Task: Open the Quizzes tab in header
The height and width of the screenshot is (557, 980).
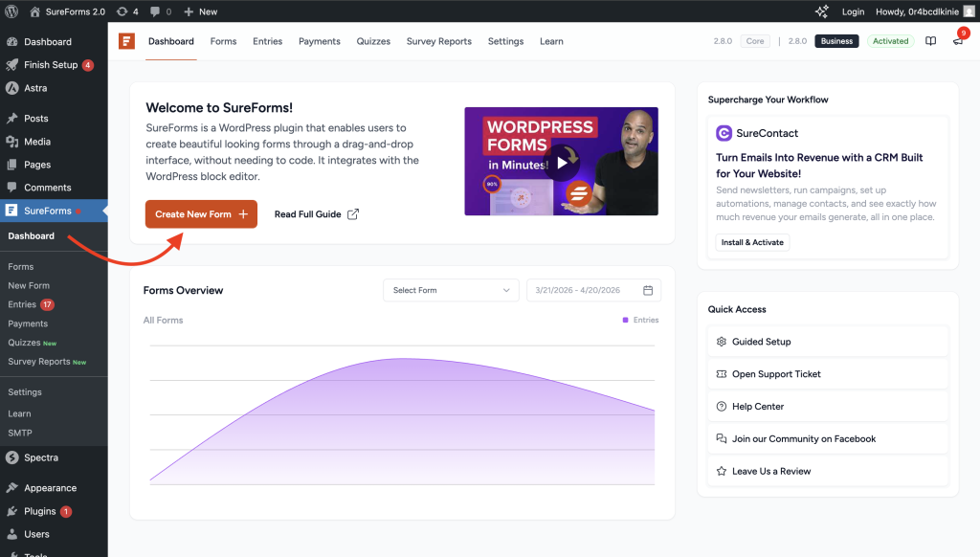Action: (x=373, y=41)
